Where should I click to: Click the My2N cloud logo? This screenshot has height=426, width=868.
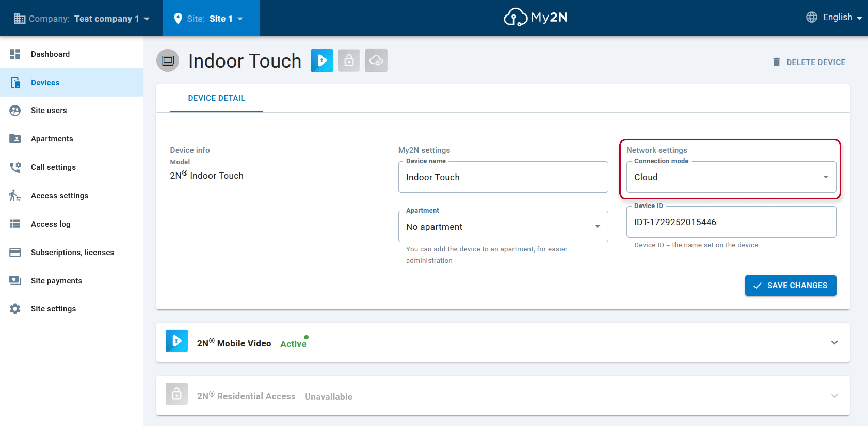point(535,17)
